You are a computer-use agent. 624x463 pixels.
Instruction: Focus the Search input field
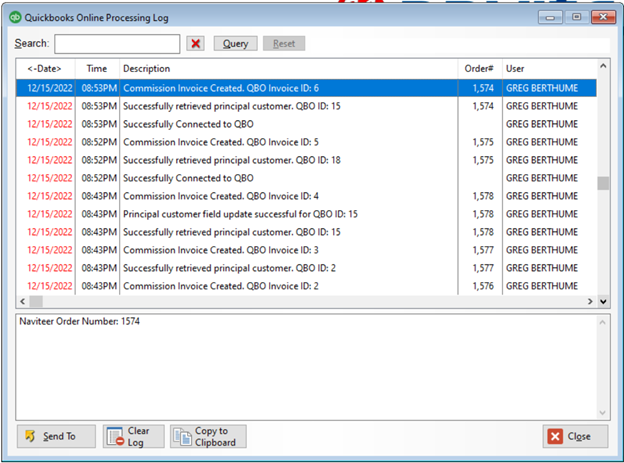pyautogui.click(x=117, y=44)
